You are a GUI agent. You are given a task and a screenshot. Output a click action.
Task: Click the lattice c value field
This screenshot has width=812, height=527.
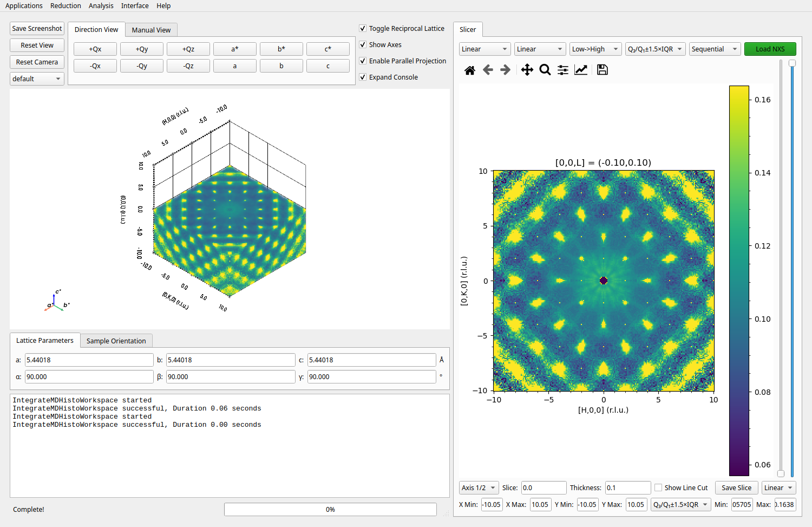[x=372, y=360]
